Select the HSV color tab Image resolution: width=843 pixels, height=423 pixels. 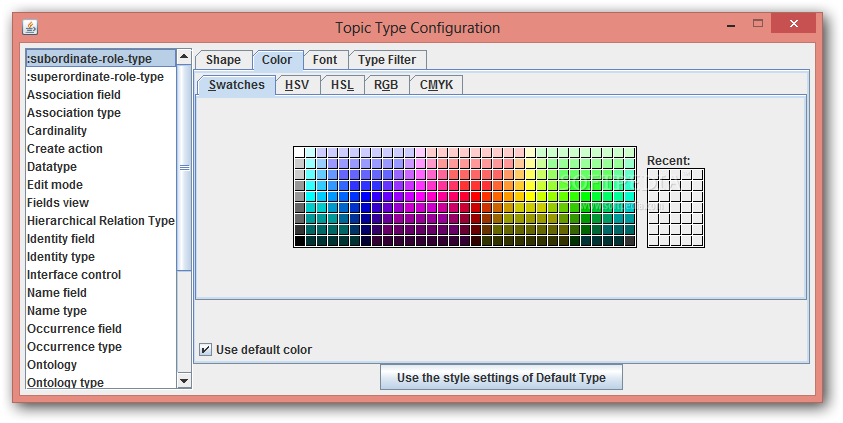[x=297, y=85]
